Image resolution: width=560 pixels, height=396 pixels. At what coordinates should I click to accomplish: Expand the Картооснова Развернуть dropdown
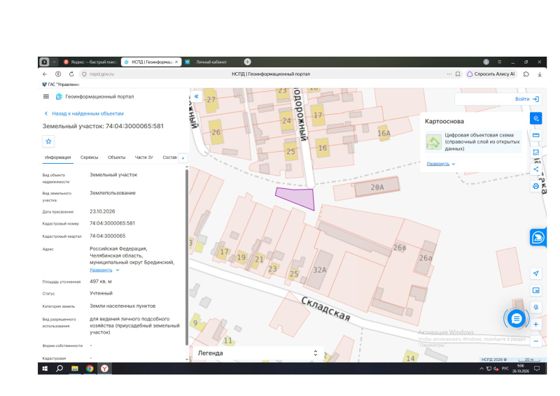441,164
